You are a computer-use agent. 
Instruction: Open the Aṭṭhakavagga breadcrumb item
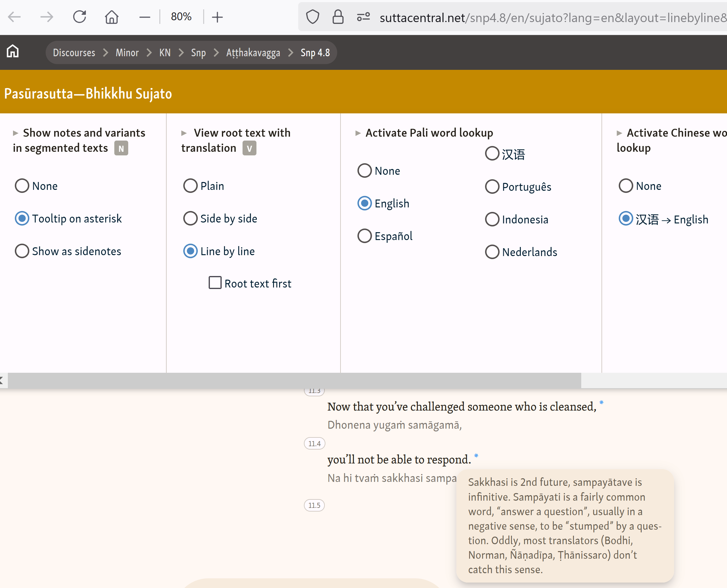coord(253,53)
